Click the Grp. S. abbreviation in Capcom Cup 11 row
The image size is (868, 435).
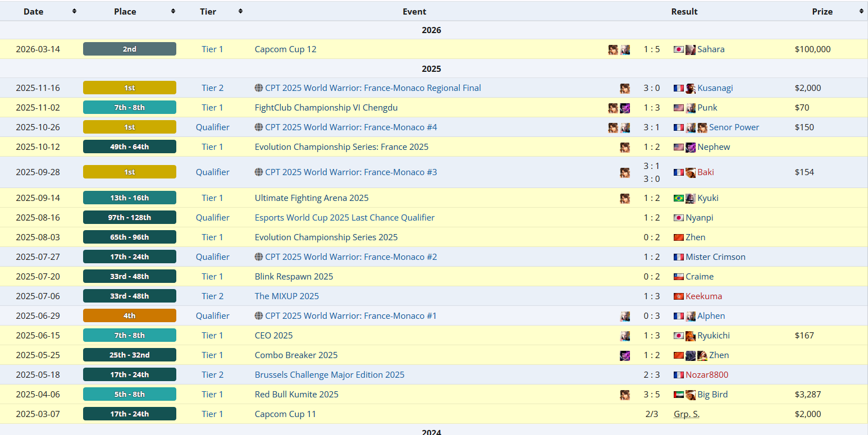tap(687, 414)
